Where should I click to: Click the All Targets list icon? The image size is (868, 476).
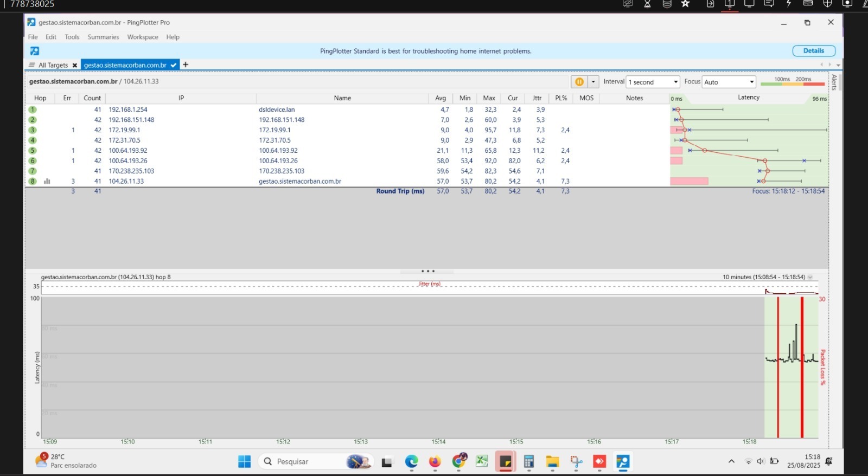point(32,65)
